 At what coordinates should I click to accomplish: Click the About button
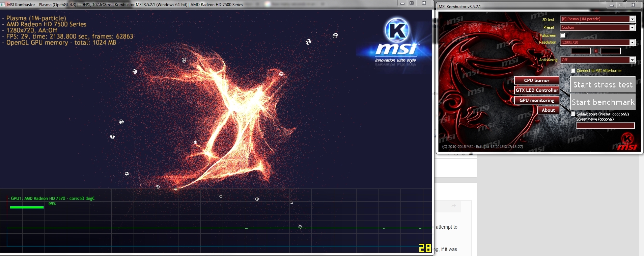(548, 110)
